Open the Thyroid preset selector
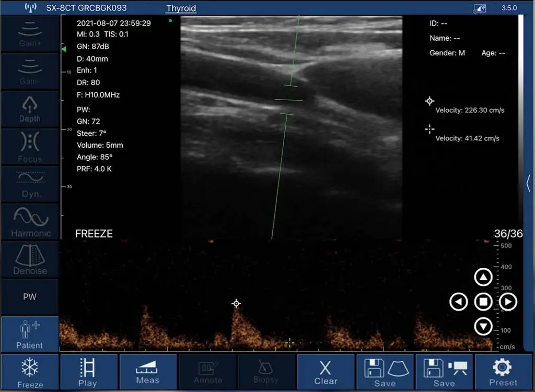This screenshot has height=392, width=535. [181, 8]
